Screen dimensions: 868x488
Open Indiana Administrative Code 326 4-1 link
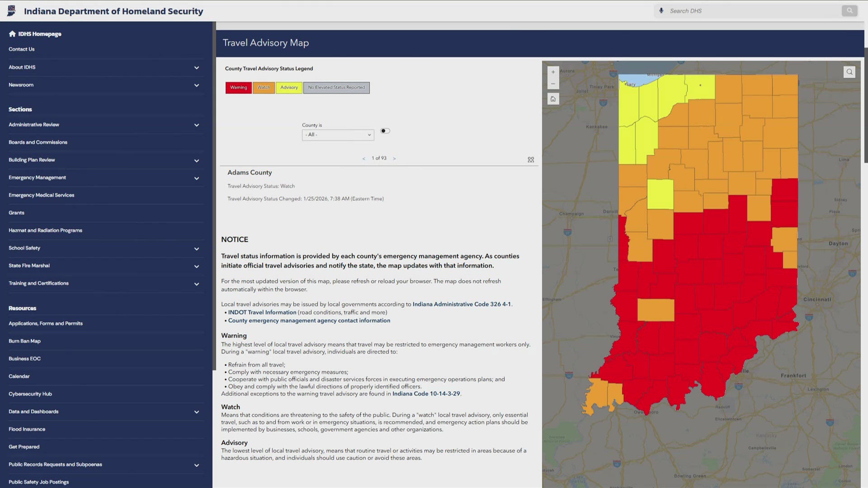tap(461, 304)
